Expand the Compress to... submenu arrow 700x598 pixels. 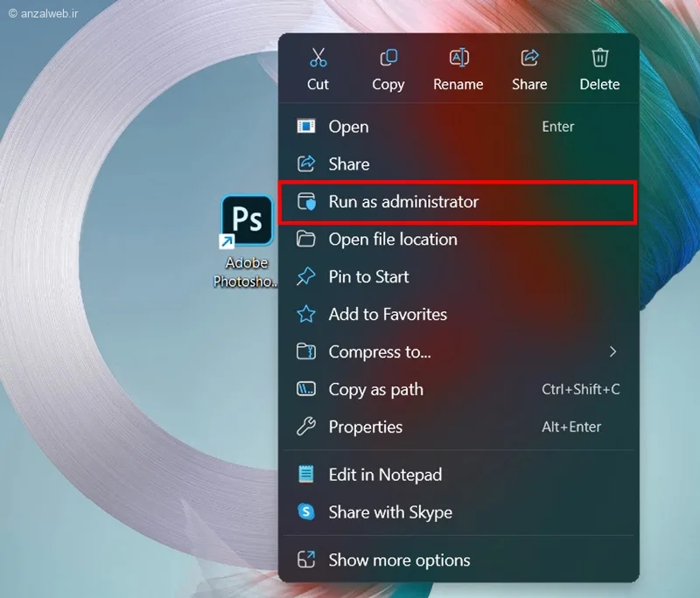click(x=613, y=351)
